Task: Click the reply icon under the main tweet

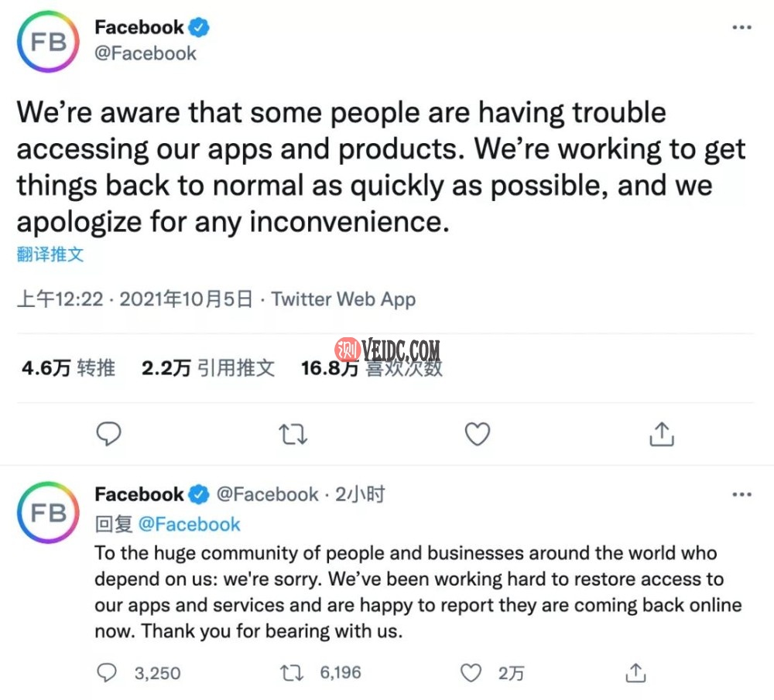Action: click(x=108, y=435)
